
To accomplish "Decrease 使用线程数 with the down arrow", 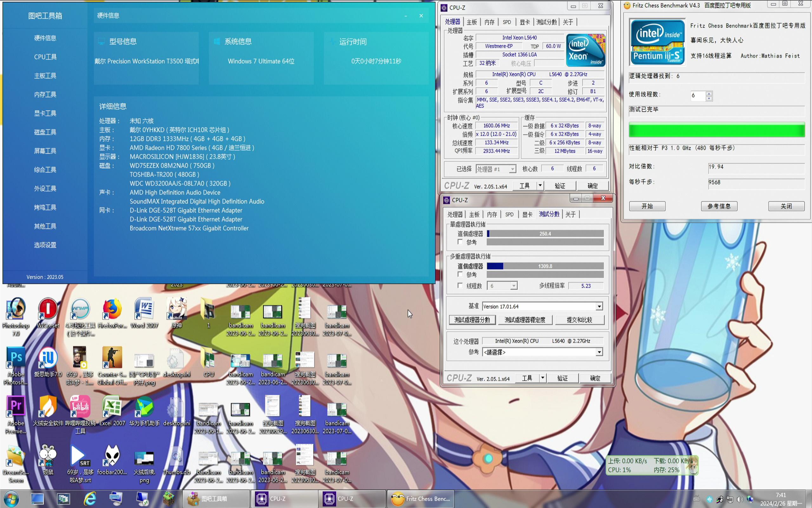I will (x=709, y=98).
